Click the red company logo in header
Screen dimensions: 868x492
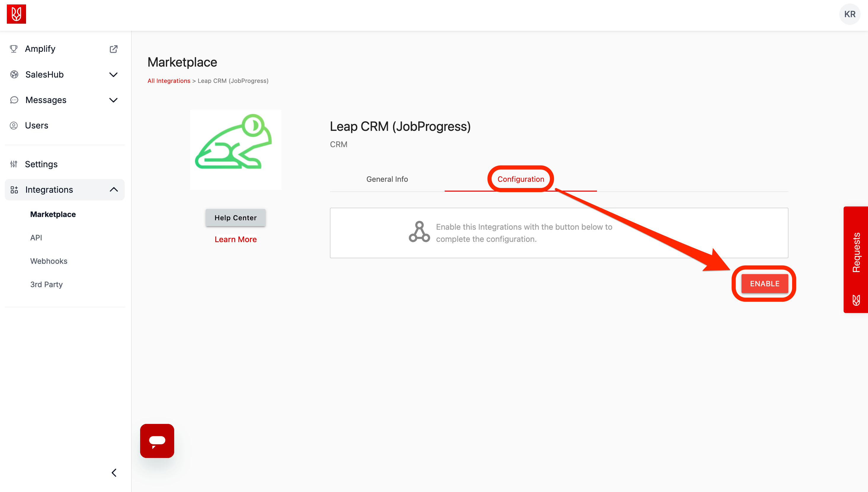[x=16, y=14]
